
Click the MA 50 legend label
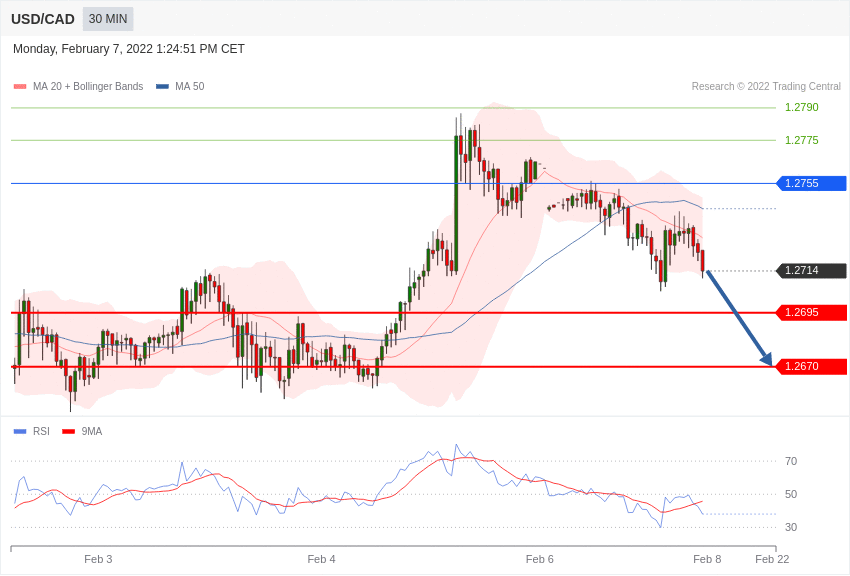[x=190, y=86]
